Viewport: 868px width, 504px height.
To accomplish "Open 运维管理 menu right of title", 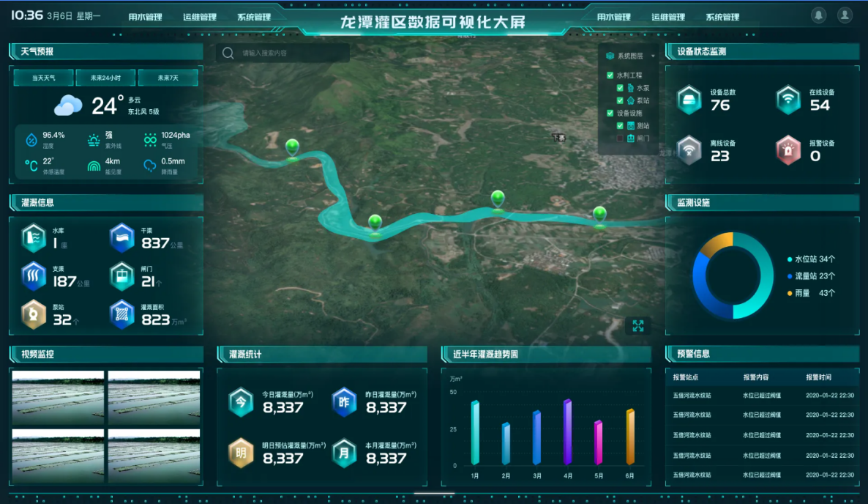I will [668, 17].
